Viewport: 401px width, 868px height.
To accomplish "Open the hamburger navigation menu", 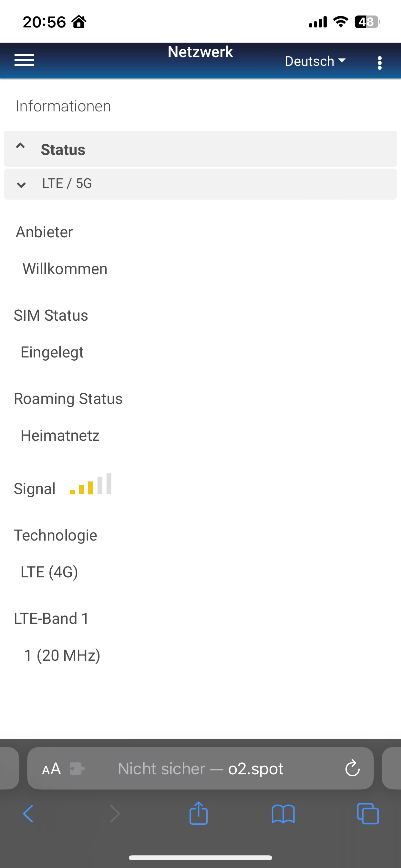I will [24, 60].
